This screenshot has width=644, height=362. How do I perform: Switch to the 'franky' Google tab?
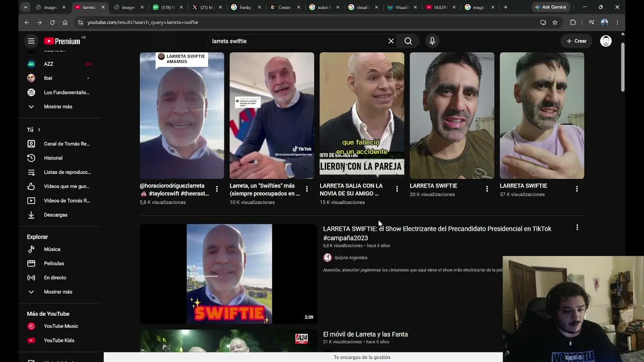(x=247, y=7)
